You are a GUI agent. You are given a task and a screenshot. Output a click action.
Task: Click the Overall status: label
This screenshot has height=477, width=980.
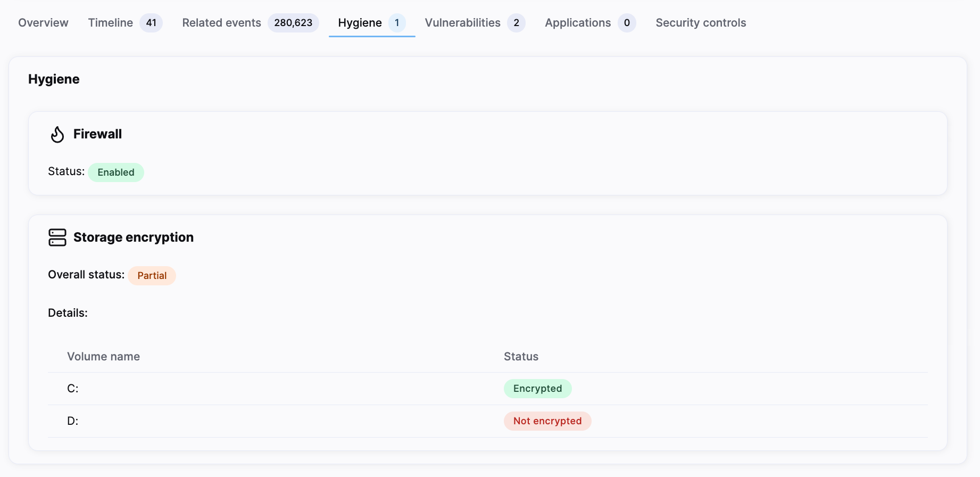(x=86, y=275)
